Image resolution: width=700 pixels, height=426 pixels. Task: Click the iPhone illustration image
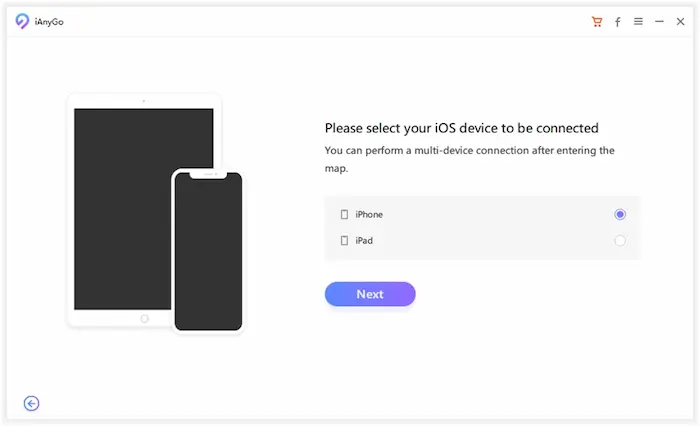(x=208, y=251)
